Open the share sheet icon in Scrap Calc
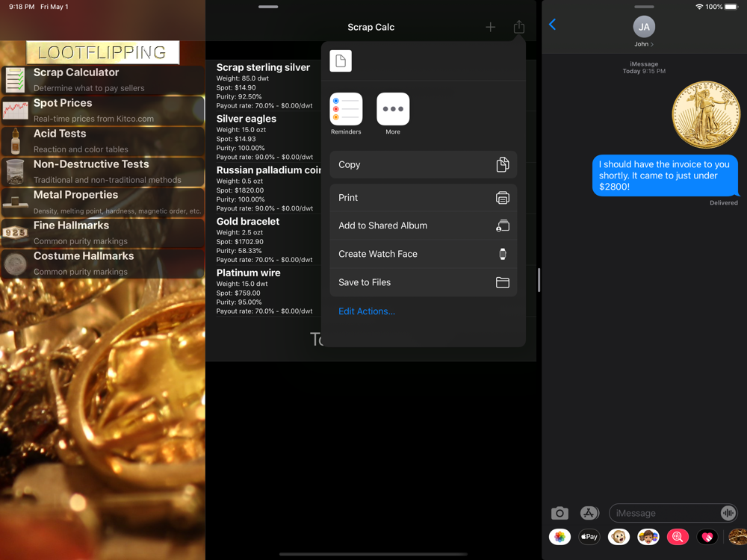Image resolution: width=747 pixels, height=560 pixels. [519, 27]
